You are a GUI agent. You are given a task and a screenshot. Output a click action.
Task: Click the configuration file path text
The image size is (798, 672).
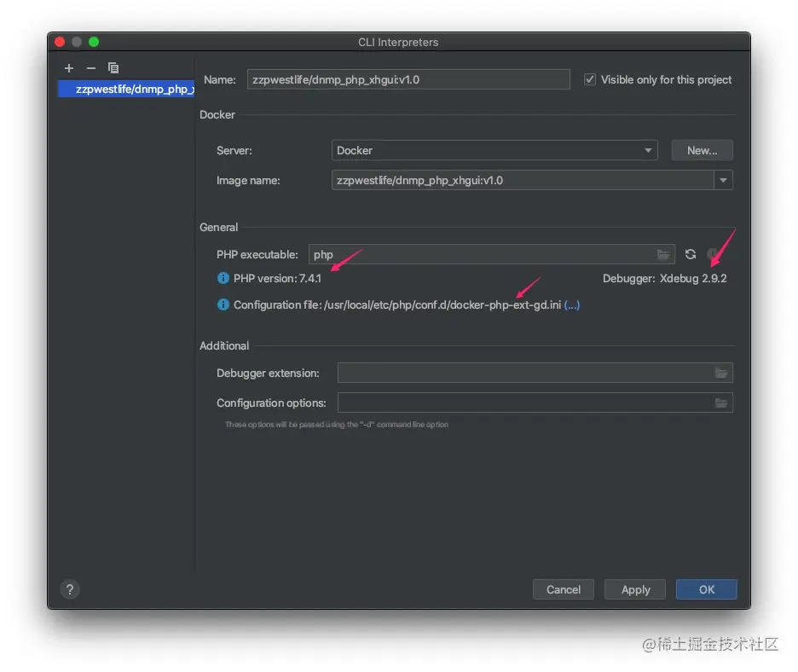[442, 305]
